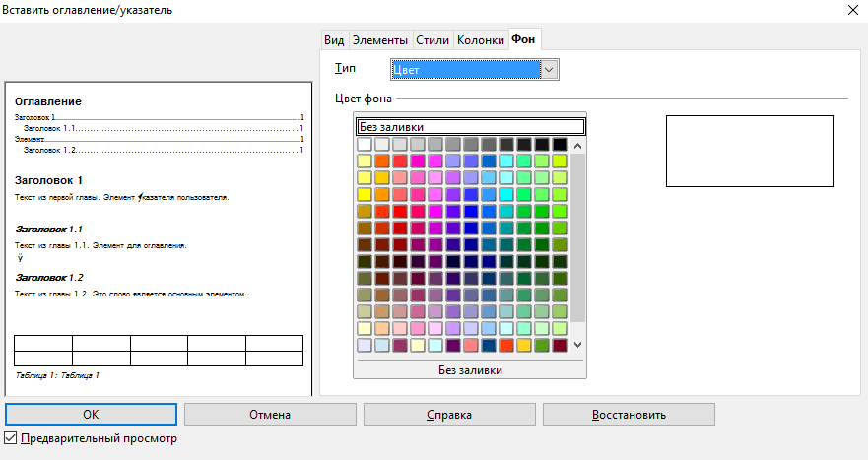Click the background color preview box

tap(750, 151)
